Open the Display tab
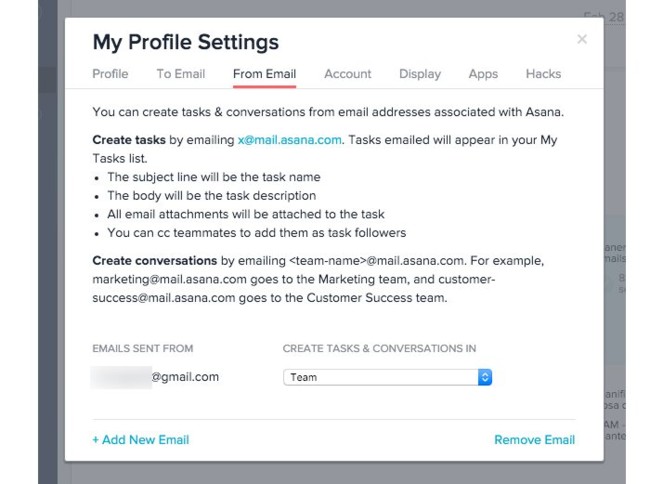This screenshot has height=484, width=650. click(x=420, y=74)
